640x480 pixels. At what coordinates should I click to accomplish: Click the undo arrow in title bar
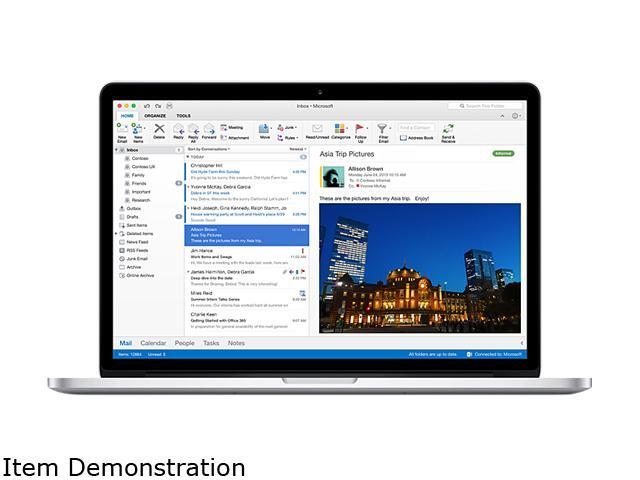[x=147, y=106]
